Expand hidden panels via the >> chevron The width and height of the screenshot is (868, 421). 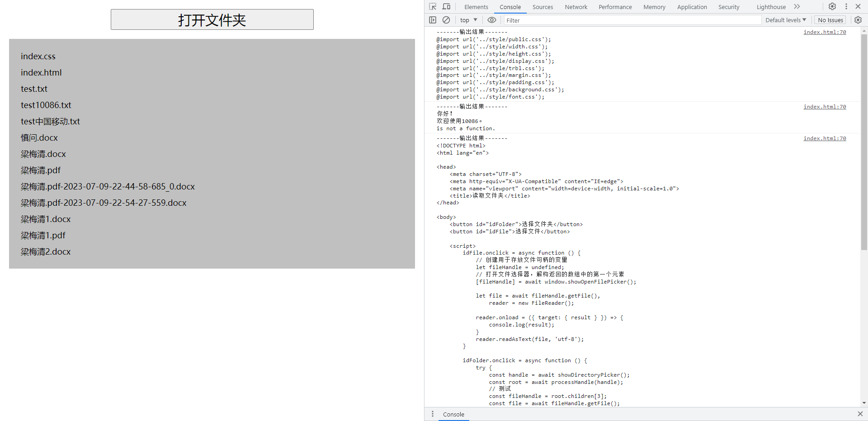(x=797, y=6)
